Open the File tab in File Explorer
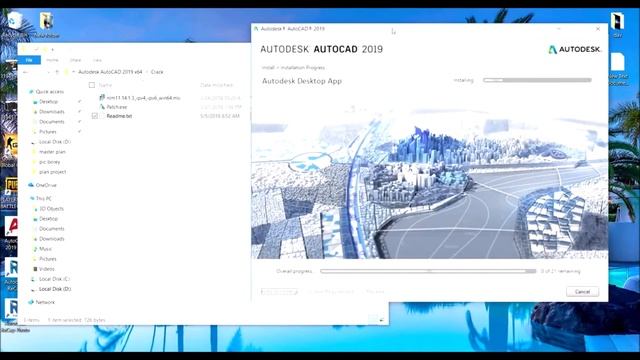The height and width of the screenshot is (360, 640). point(29,60)
